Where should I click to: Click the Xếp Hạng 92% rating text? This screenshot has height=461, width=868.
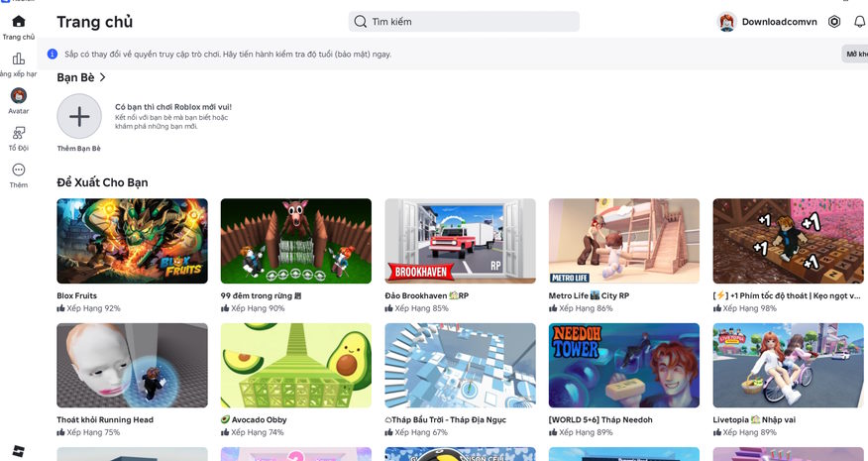pyautogui.click(x=93, y=308)
